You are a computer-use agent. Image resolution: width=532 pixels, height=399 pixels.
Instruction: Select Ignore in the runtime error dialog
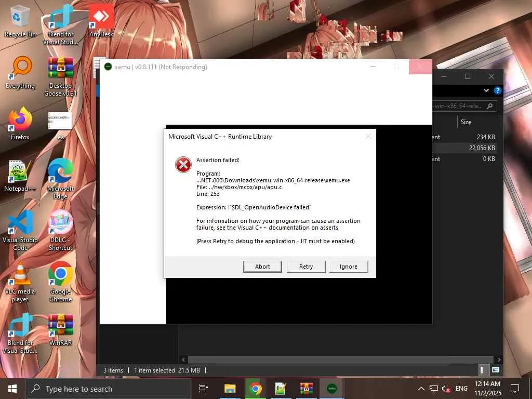coord(349,267)
